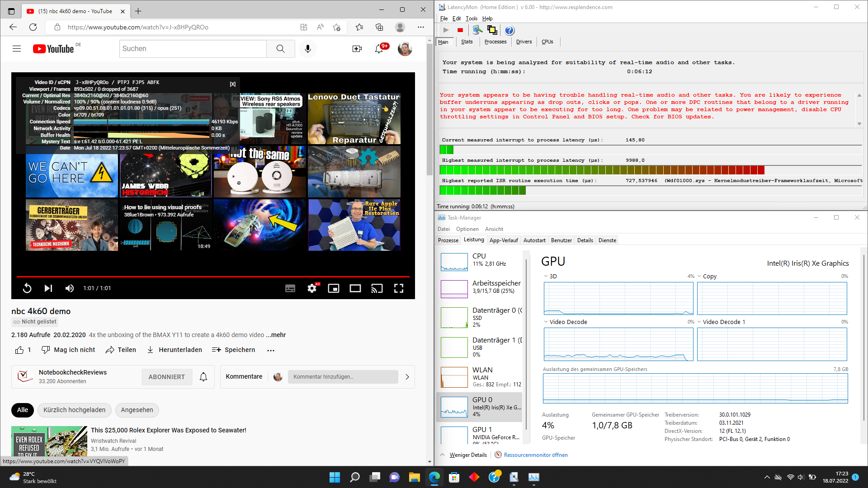Toggle channel notification bell

(203, 377)
